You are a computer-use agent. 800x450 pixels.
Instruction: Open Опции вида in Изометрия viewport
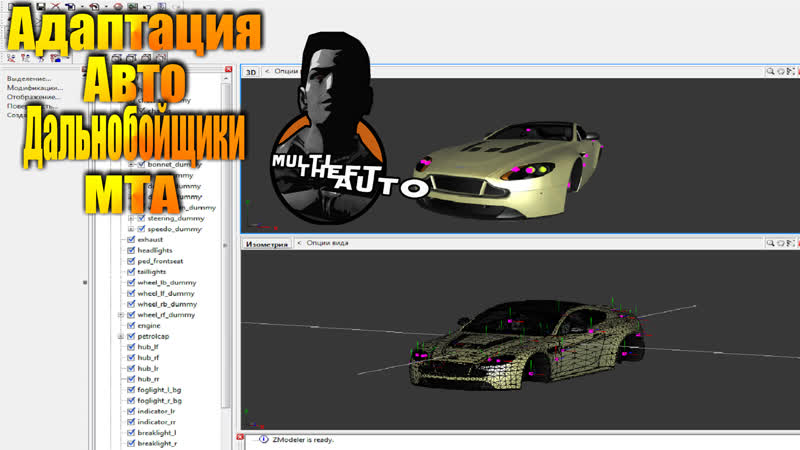328,243
